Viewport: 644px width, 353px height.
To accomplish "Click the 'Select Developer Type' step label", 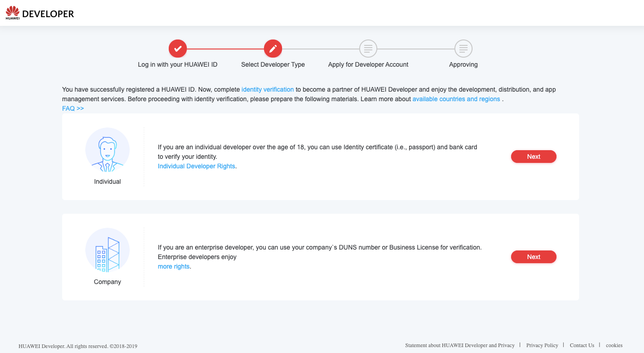I will [x=273, y=64].
